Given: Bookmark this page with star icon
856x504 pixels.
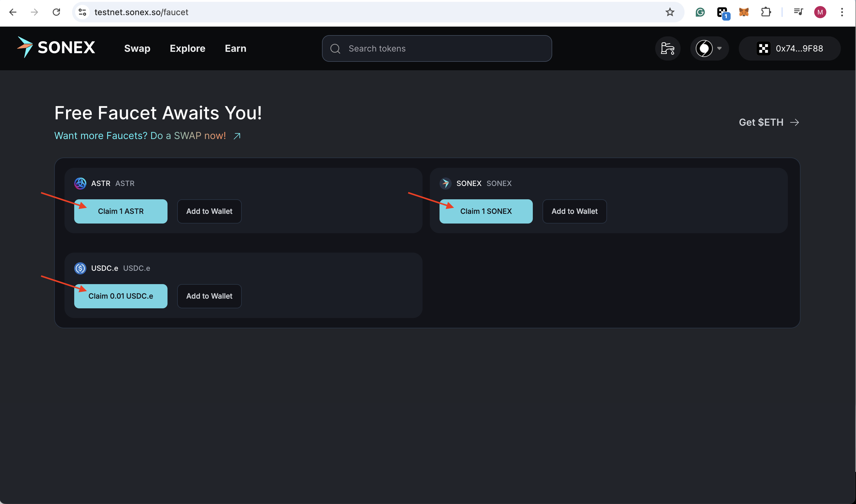Looking at the screenshot, I should [669, 12].
